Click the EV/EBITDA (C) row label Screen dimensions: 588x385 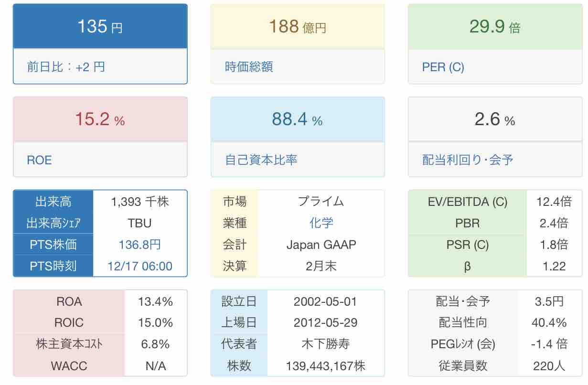pyautogui.click(x=467, y=202)
